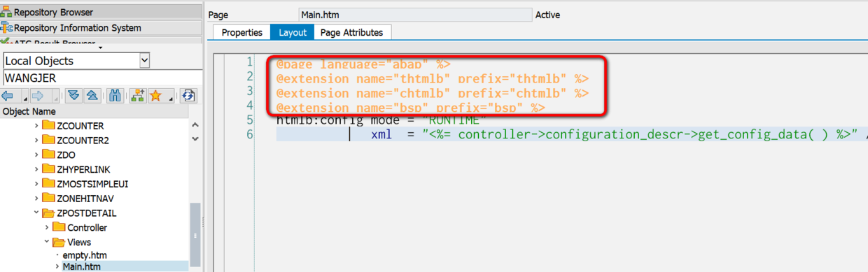Click the back navigation arrow icon
The image size is (868, 272).
pos(8,96)
